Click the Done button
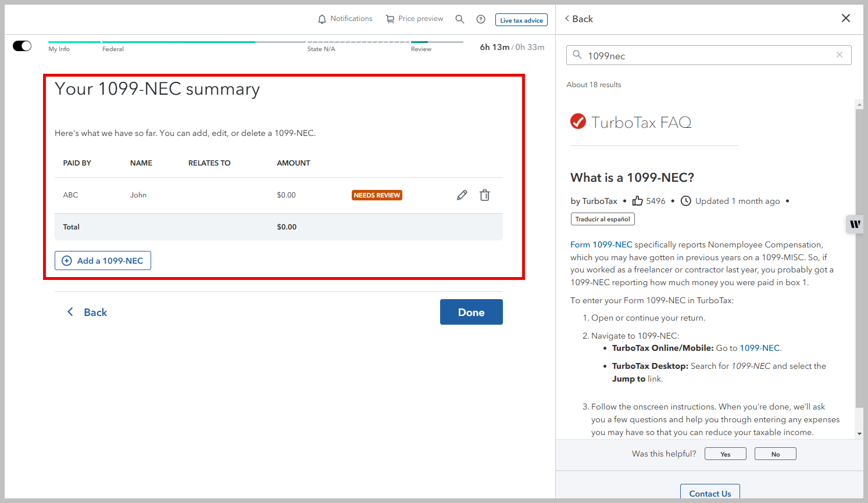The width and height of the screenshot is (868, 503). 471,312
